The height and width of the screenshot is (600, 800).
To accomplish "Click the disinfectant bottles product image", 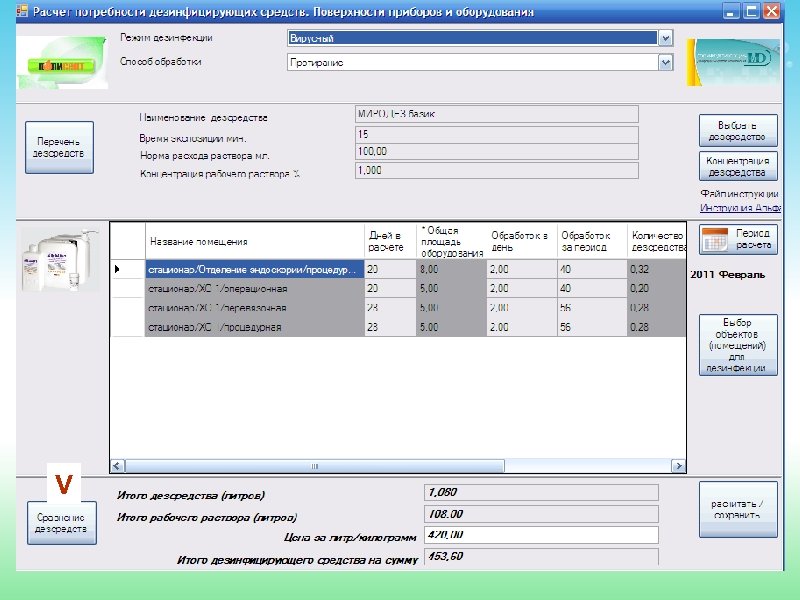I will (60, 261).
